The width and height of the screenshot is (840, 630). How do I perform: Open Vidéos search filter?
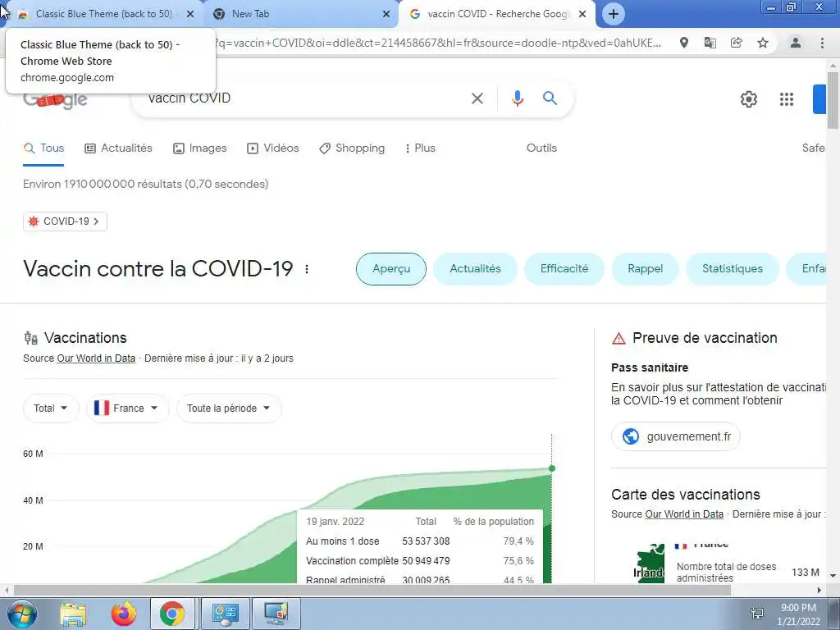click(272, 148)
